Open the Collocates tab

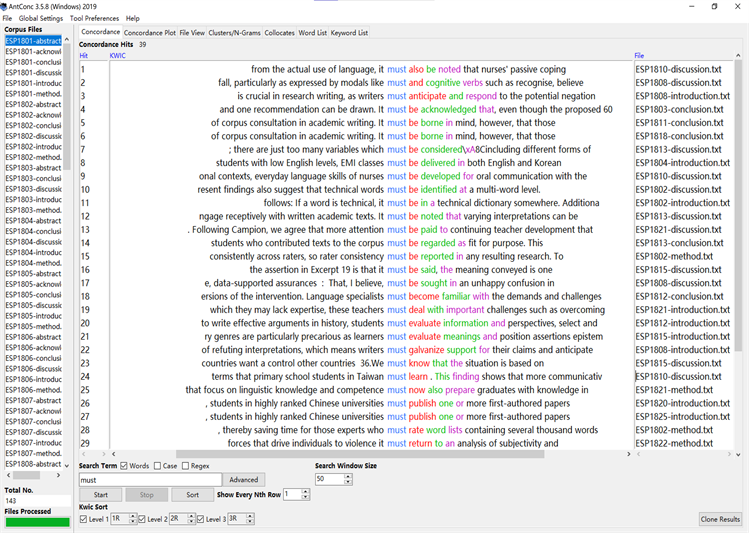coord(279,32)
